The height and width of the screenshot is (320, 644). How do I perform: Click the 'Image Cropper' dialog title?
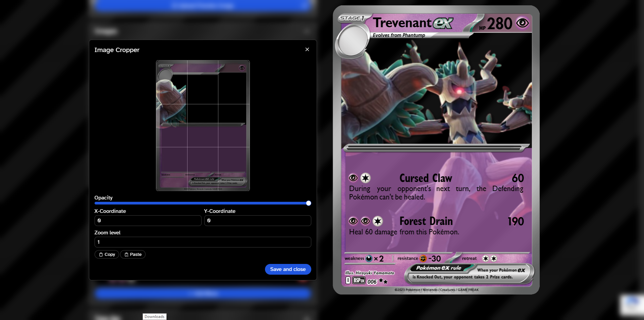(117, 50)
